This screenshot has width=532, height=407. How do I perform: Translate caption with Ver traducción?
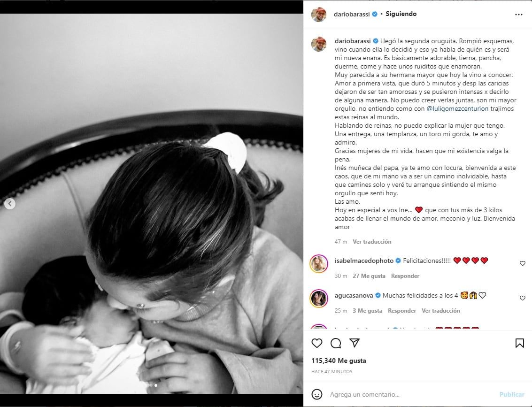(372, 241)
